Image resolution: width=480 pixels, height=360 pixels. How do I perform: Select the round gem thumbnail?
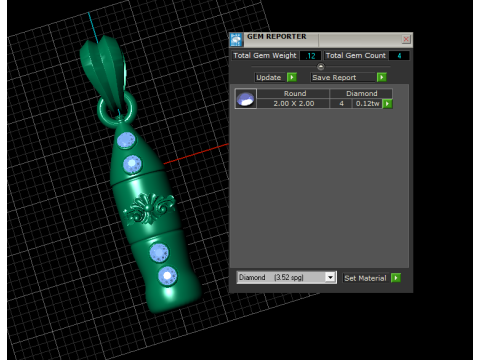(246, 99)
